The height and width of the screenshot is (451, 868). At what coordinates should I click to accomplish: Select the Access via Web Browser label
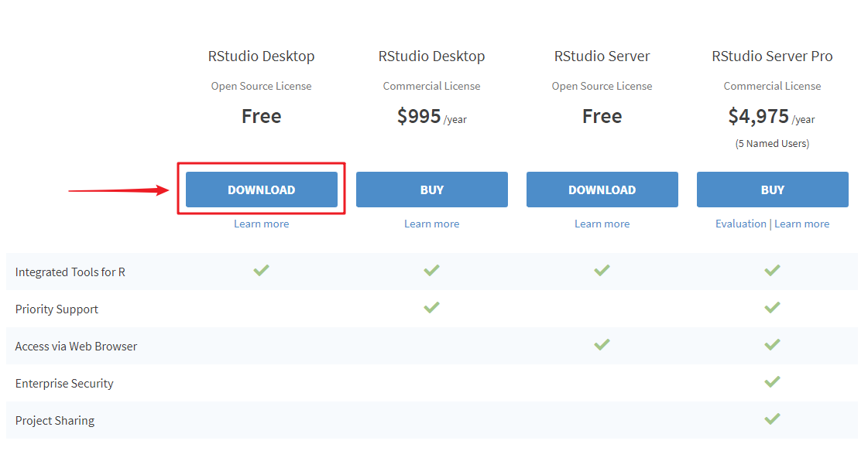click(x=76, y=346)
